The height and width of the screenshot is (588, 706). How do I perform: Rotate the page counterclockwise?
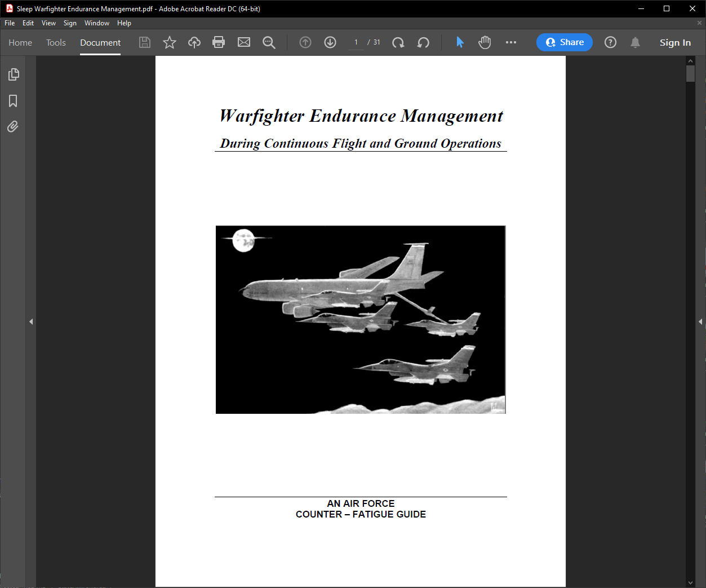[x=423, y=42]
